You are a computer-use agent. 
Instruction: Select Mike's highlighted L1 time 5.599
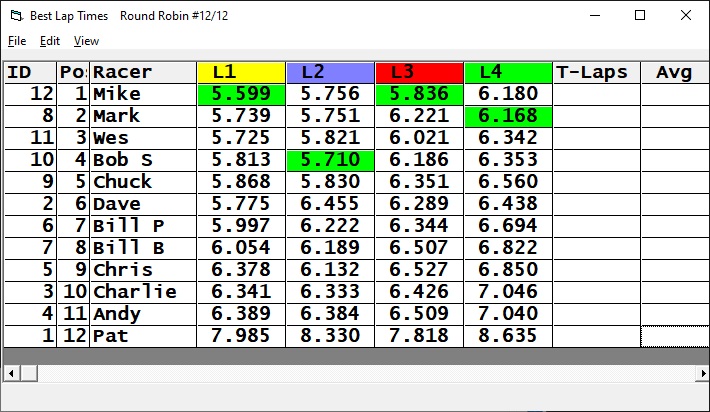click(241, 94)
